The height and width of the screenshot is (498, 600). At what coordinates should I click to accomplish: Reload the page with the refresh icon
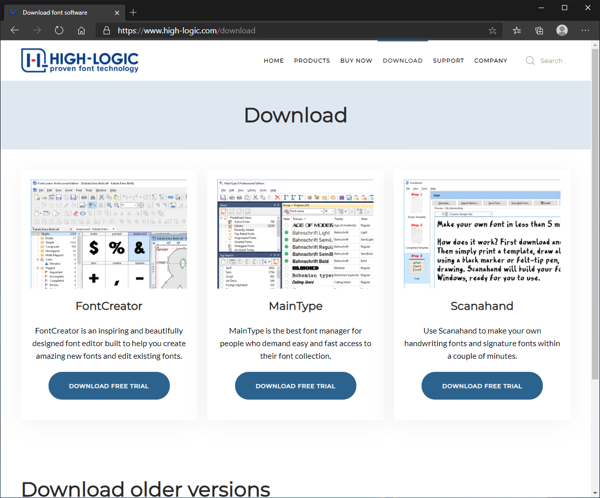click(59, 30)
